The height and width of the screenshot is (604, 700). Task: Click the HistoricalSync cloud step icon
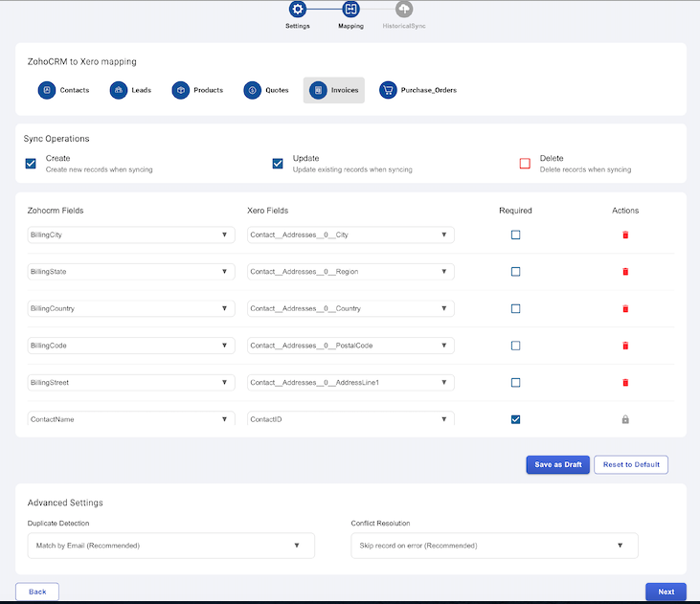(x=404, y=9)
